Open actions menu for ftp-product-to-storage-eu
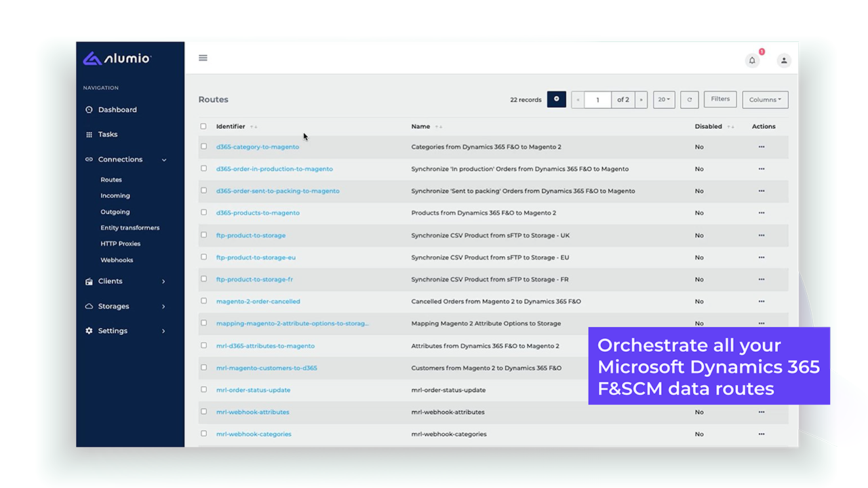The width and height of the screenshot is (868, 488). click(762, 258)
